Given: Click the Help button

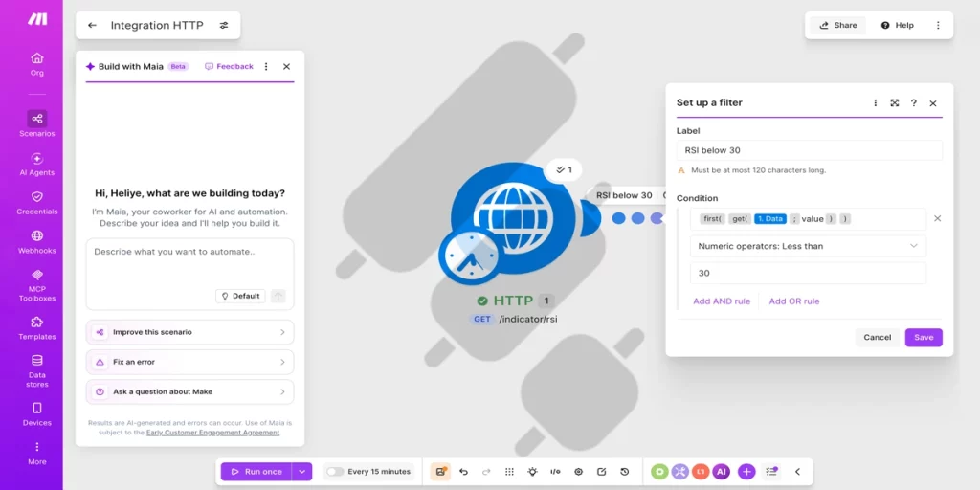Looking at the screenshot, I should (897, 26).
